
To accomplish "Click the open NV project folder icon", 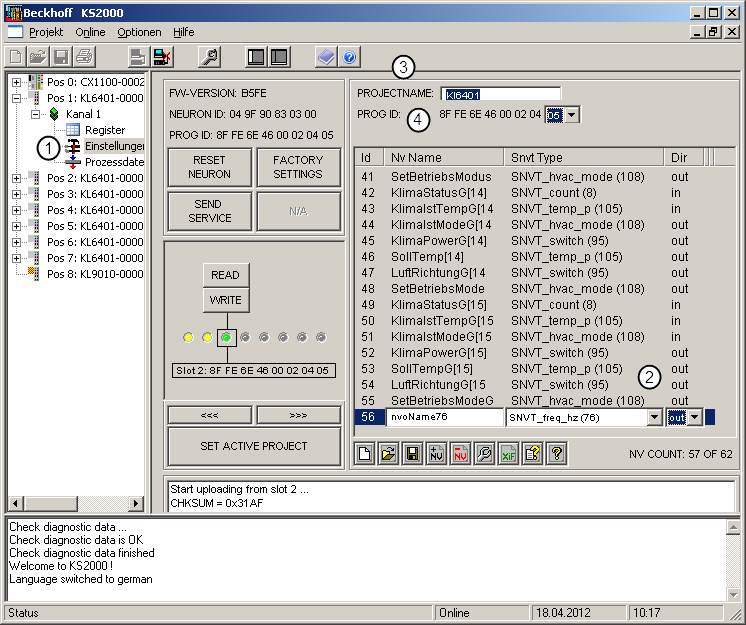I will [388, 454].
